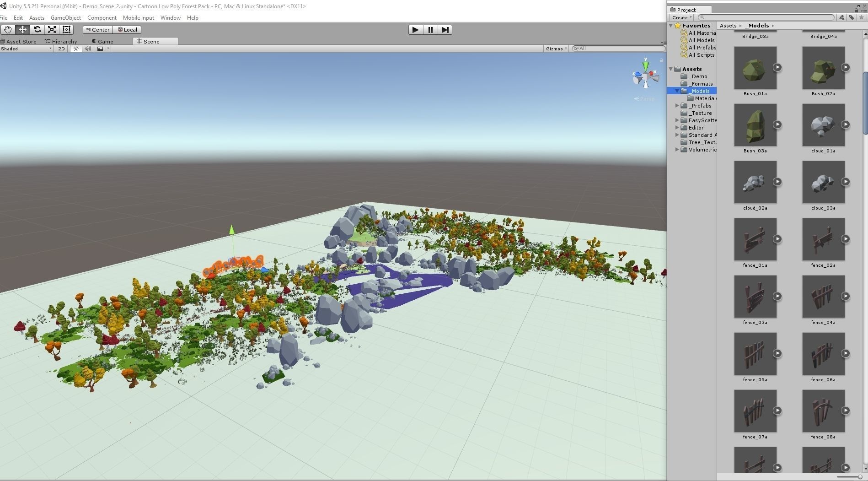
Task: Open the File menu
Action: pyautogui.click(x=4, y=18)
